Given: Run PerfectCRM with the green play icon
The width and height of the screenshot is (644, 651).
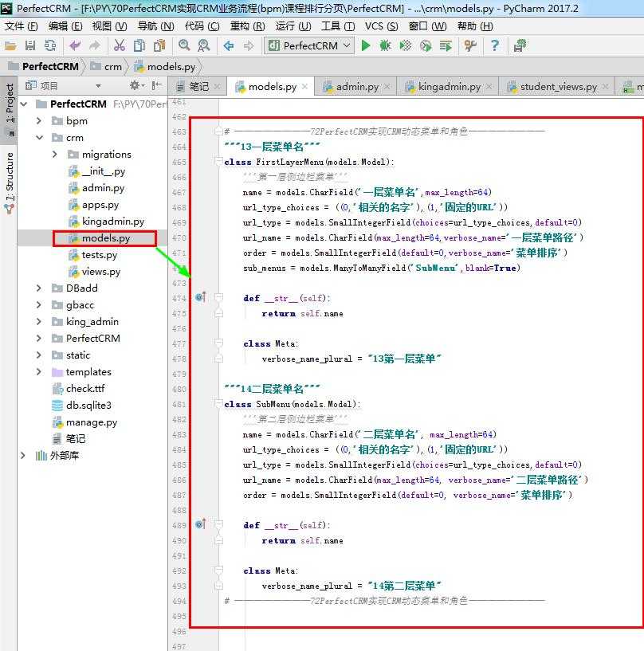Looking at the screenshot, I should click(366, 45).
